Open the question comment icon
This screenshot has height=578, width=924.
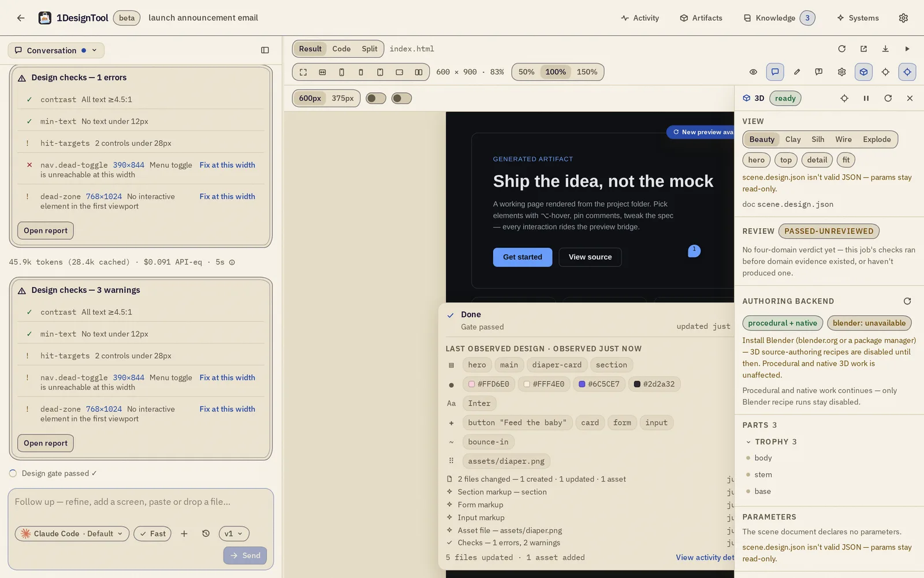[x=819, y=72]
